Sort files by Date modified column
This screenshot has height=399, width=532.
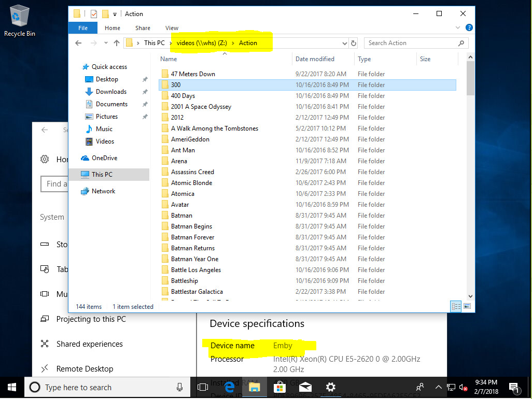315,59
